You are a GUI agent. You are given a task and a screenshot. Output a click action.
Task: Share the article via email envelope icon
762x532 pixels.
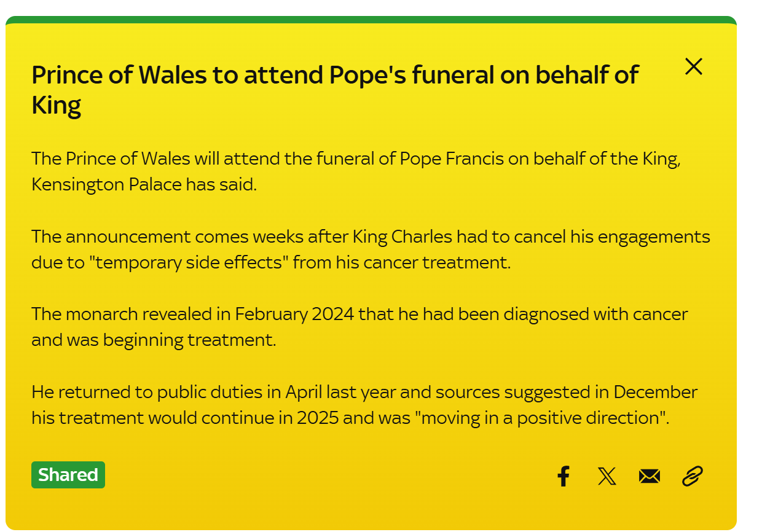(649, 476)
